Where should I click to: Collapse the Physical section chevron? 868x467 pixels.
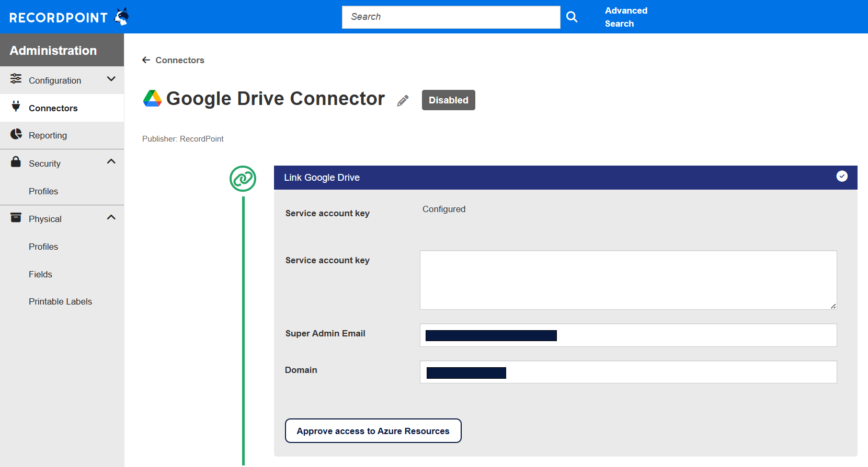[111, 217]
